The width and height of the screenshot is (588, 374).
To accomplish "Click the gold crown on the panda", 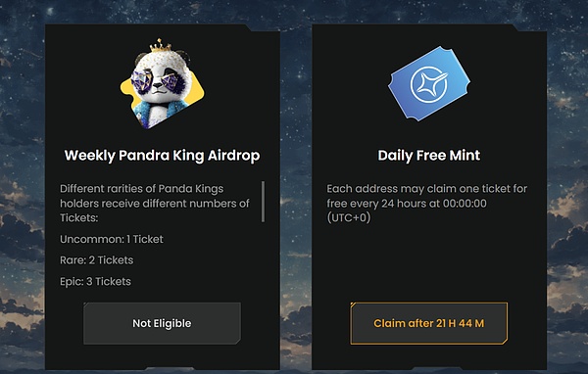I will [161, 45].
